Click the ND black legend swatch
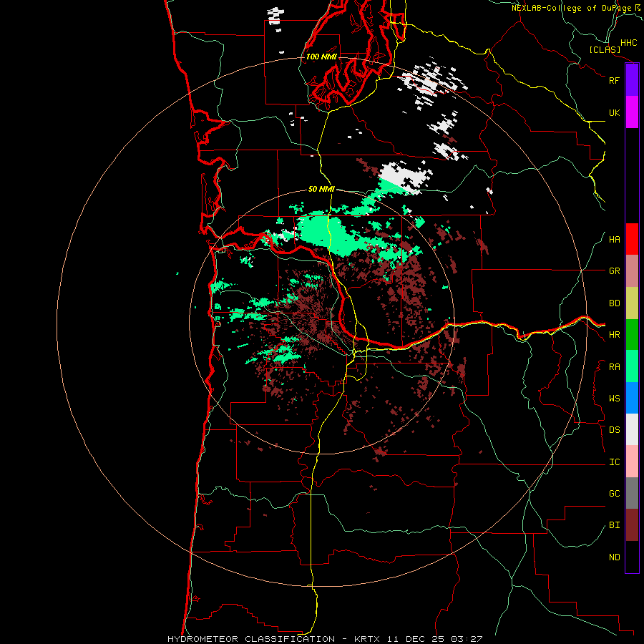Viewport: 644px width, 644px height. click(x=632, y=557)
